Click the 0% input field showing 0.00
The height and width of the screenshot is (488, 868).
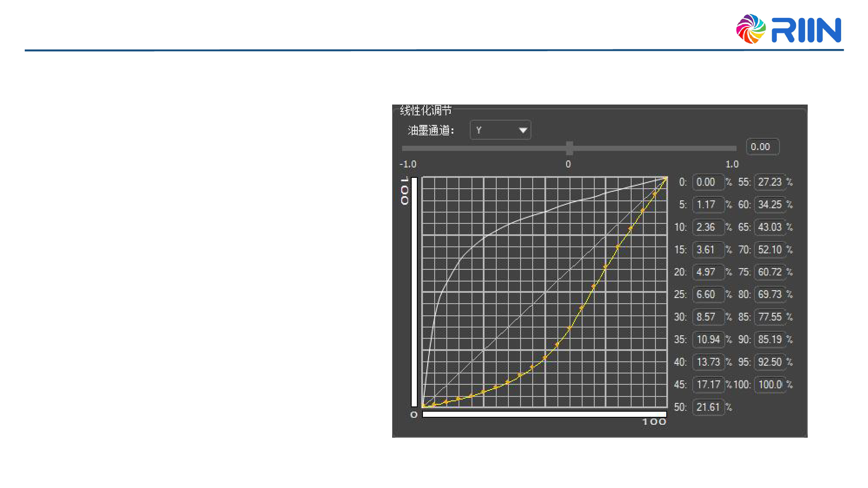coord(708,182)
